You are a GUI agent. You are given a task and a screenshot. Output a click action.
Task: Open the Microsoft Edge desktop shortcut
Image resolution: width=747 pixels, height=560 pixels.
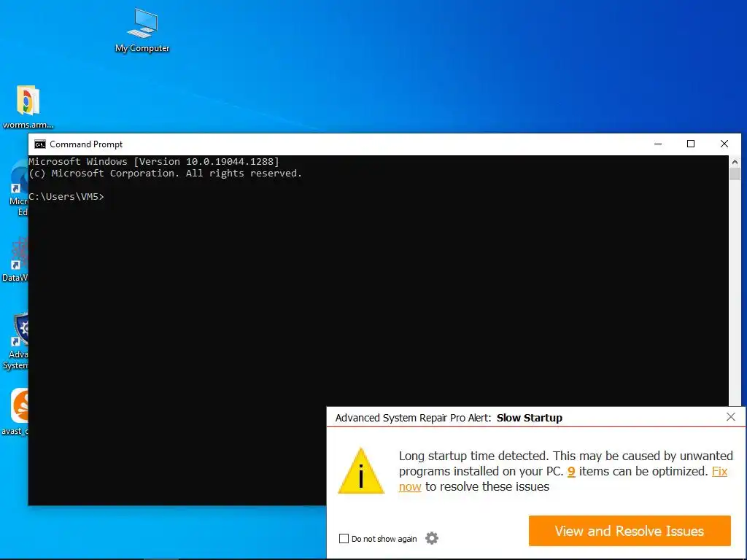pyautogui.click(x=18, y=187)
